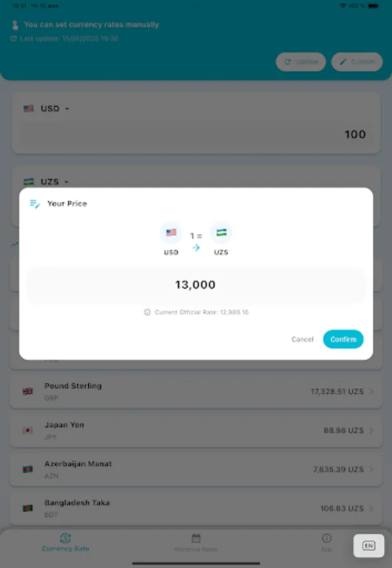The image size is (392, 568).
Task: Click the Uzbekistan flag icon in the dialog
Action: pos(222,233)
